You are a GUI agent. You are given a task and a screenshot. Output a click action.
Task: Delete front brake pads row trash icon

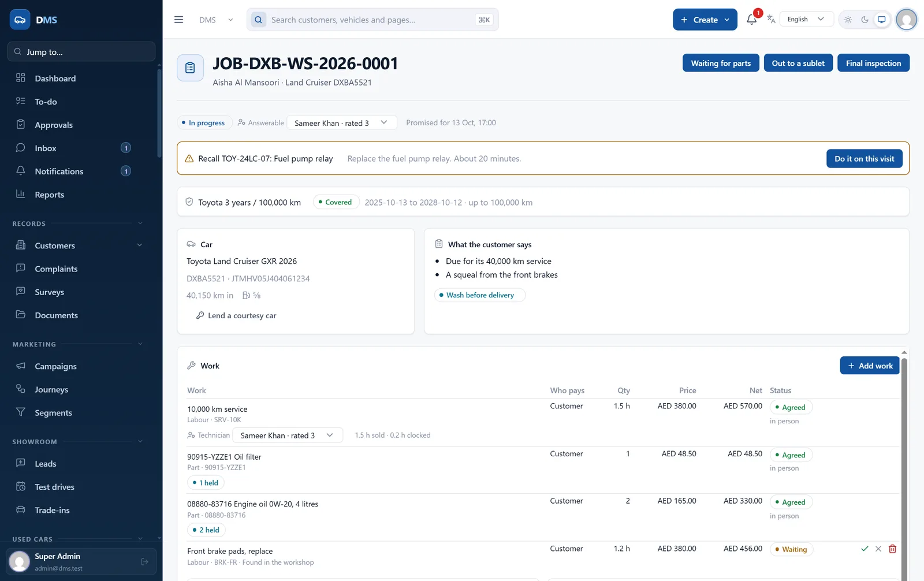(892, 549)
